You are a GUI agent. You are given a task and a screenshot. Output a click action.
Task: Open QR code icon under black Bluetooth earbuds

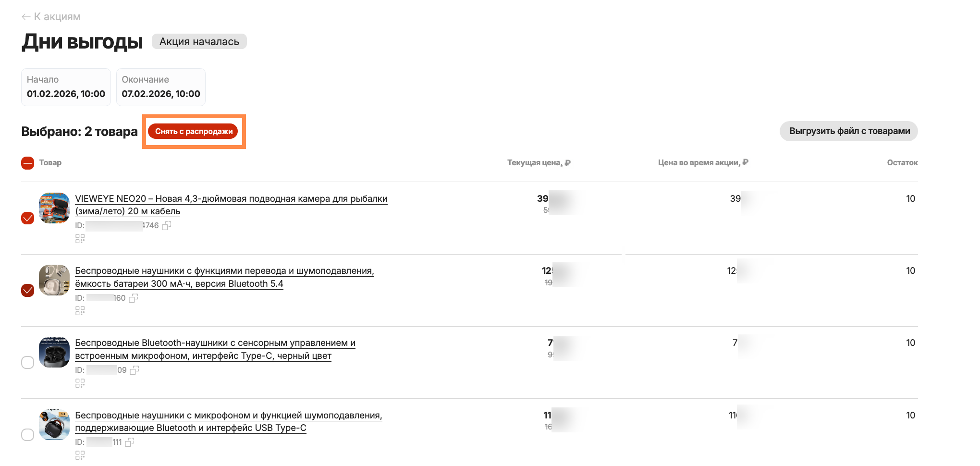[80, 383]
